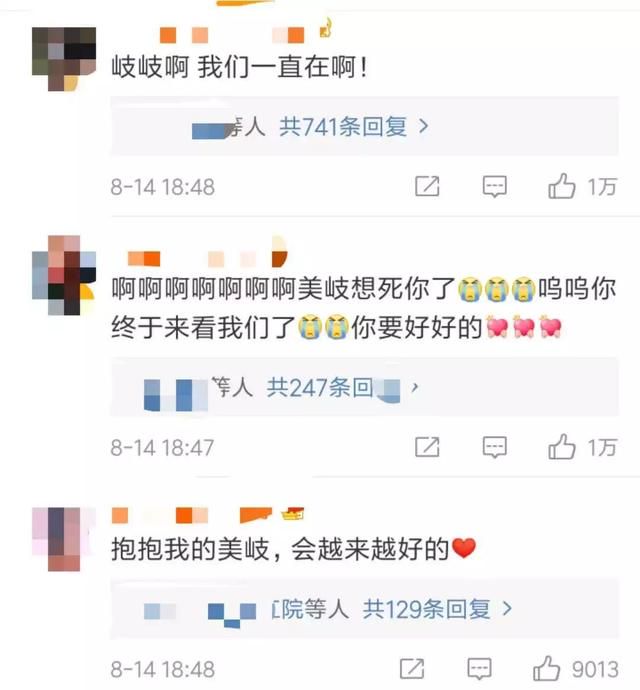640x690 pixels.
Task: Reply to the comment '抱抱我的美歧'
Action: coord(479,669)
